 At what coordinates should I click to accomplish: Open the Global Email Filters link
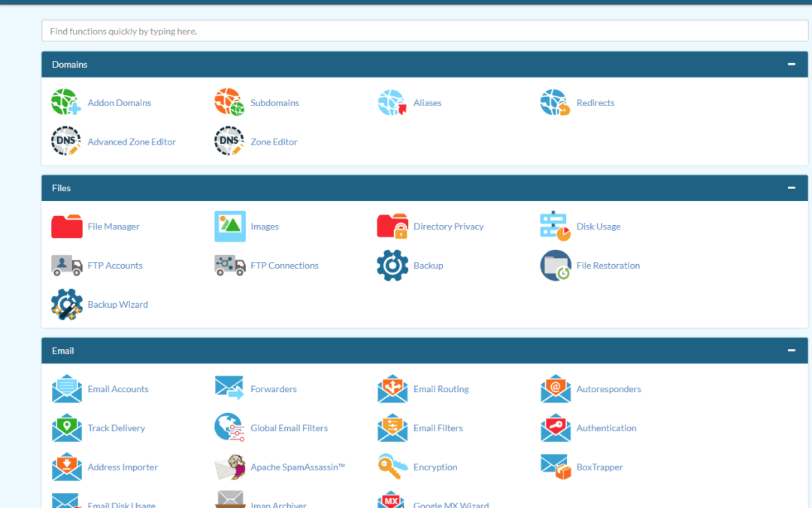click(289, 427)
